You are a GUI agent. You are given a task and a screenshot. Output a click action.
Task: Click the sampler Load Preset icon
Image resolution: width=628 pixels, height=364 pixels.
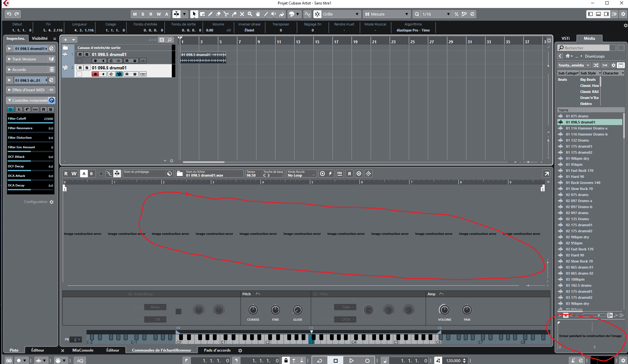pos(170,173)
